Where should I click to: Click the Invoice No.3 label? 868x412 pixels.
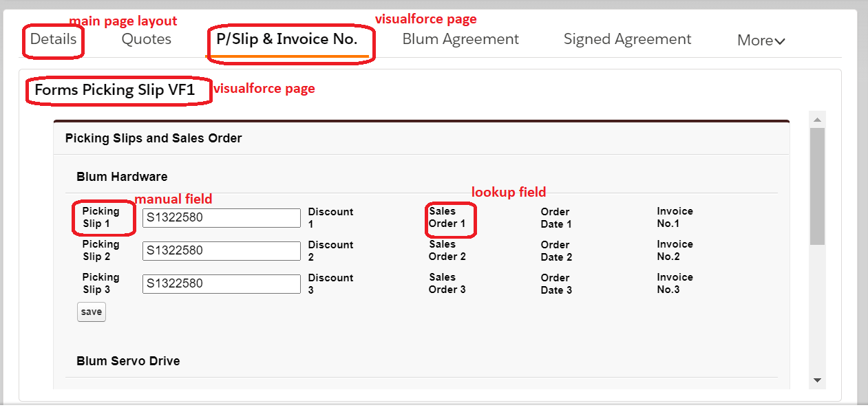[675, 283]
